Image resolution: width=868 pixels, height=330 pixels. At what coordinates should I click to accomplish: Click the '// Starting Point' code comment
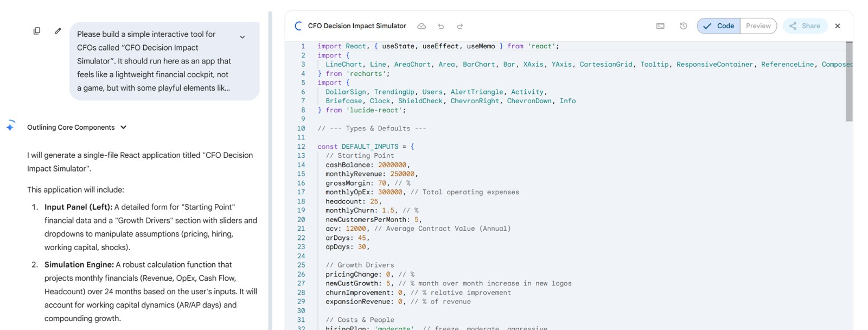click(x=360, y=156)
